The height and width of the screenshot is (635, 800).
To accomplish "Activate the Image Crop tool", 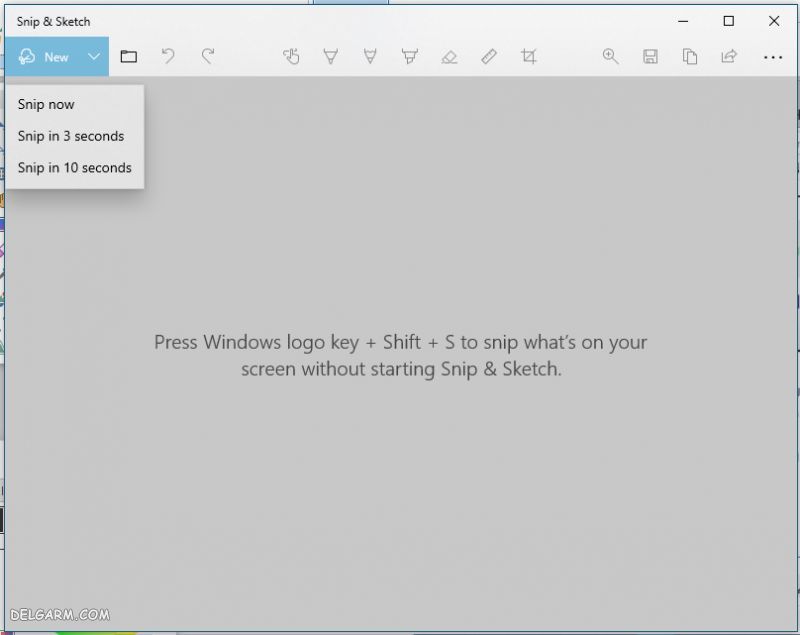I will pyautogui.click(x=528, y=57).
